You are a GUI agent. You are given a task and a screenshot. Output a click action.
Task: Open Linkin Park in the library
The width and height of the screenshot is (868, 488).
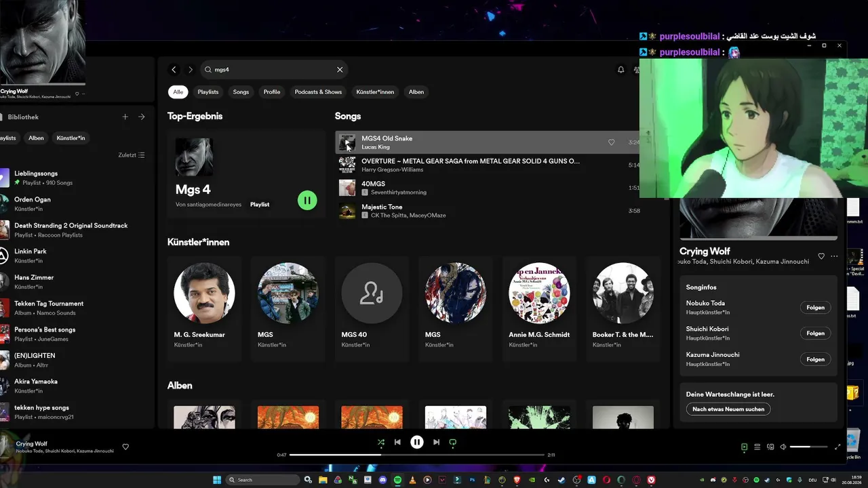click(73, 256)
